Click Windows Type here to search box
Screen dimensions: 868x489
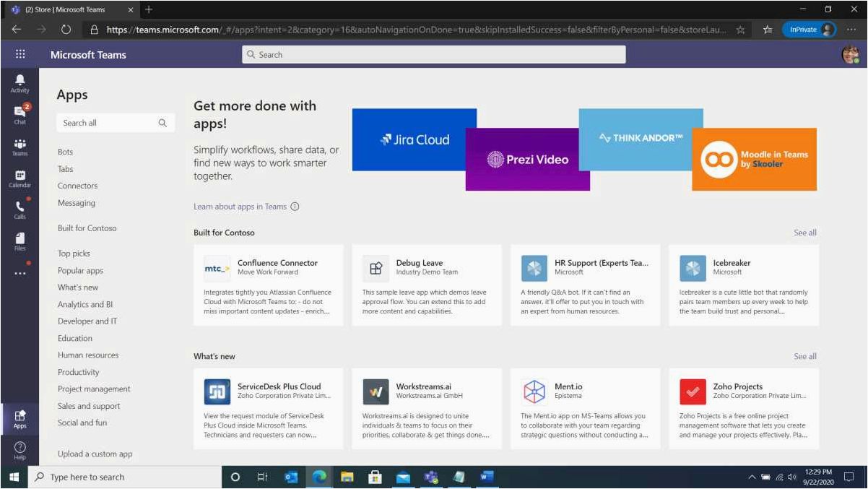pos(123,477)
